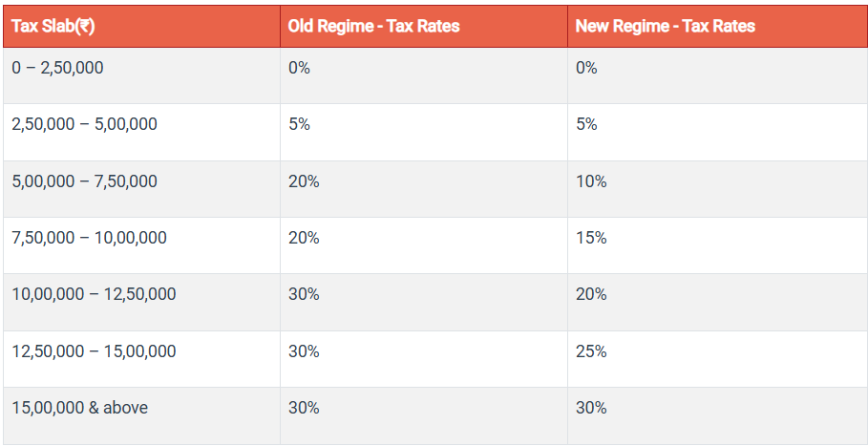868x446 pixels.
Task: Click Old Regime 0% rate cell
Action: tap(299, 69)
